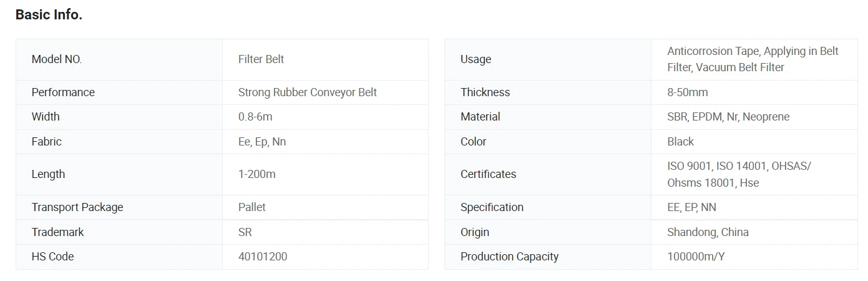Select the Fabric value Ee, Ep, Nn
Viewport: 868px width, 281px height.
[x=262, y=142]
